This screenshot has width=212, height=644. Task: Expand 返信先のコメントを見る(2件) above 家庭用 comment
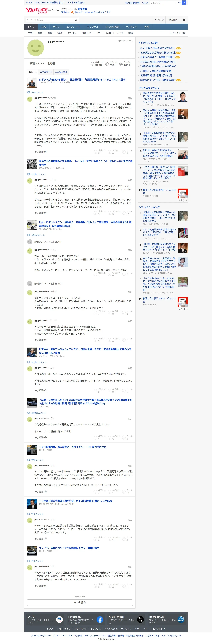[x=48, y=284]
